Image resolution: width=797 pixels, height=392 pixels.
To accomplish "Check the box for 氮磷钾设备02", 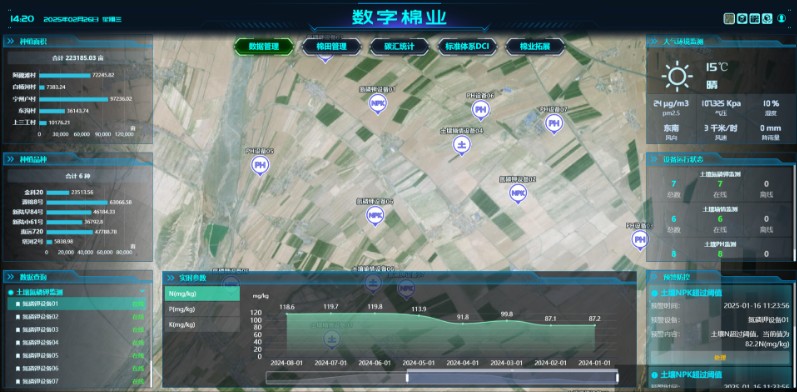I will [x=18, y=317].
